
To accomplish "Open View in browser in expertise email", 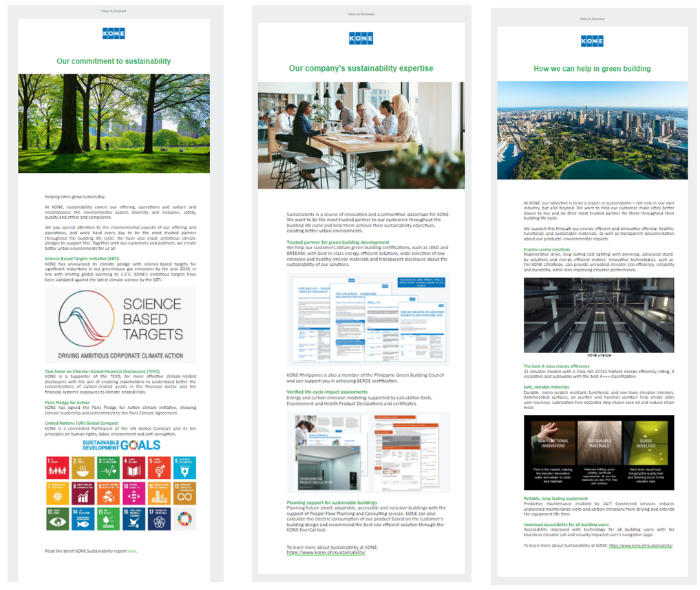I will pyautogui.click(x=361, y=14).
